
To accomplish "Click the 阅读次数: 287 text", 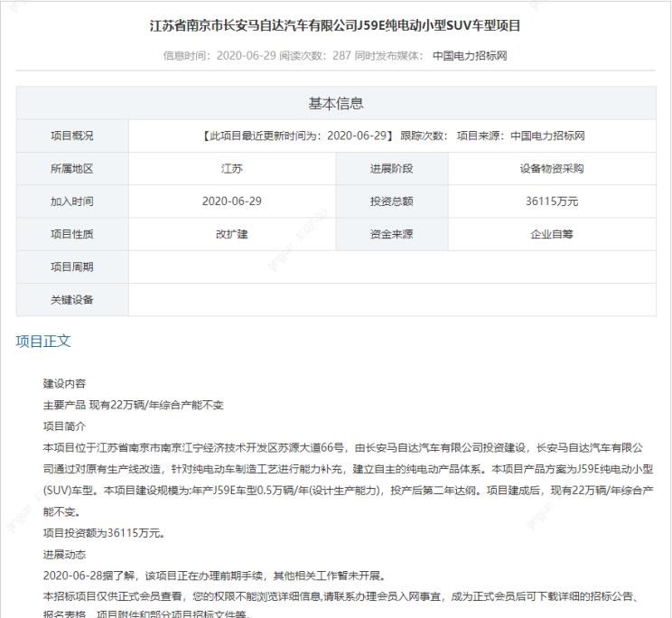I will 315,56.
